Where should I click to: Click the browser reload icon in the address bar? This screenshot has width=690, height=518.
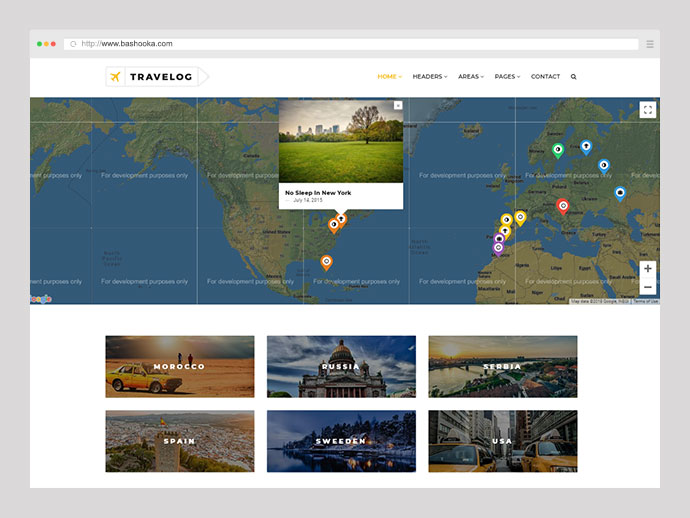(73, 44)
